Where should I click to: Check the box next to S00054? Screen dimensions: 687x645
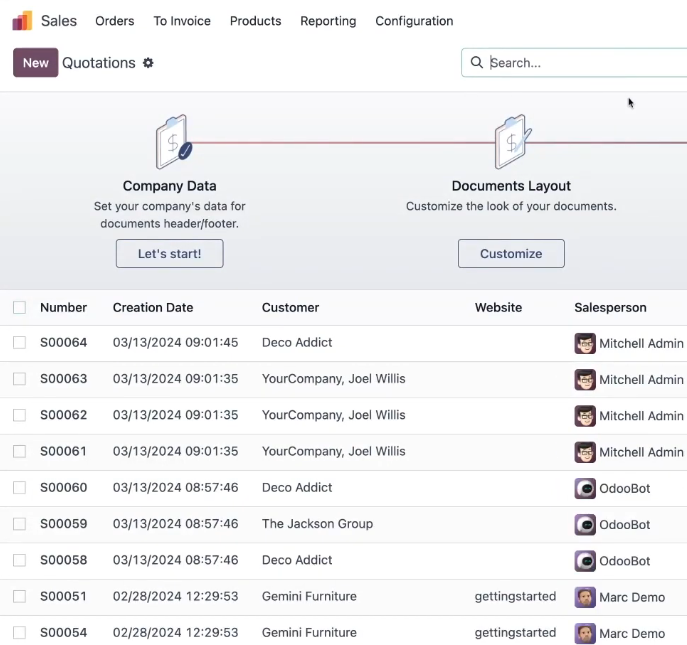click(x=19, y=632)
